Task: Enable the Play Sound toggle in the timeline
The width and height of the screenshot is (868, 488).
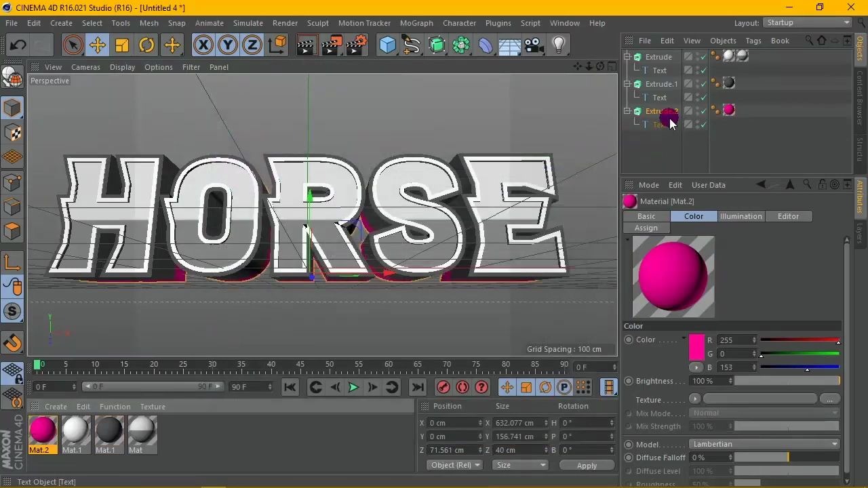Action: click(x=462, y=387)
